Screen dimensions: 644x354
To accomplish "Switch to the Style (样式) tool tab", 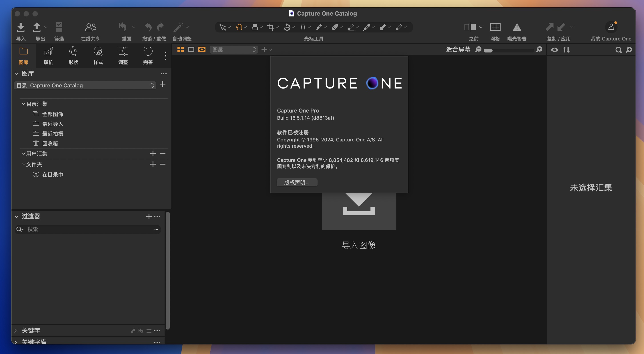I will point(98,56).
